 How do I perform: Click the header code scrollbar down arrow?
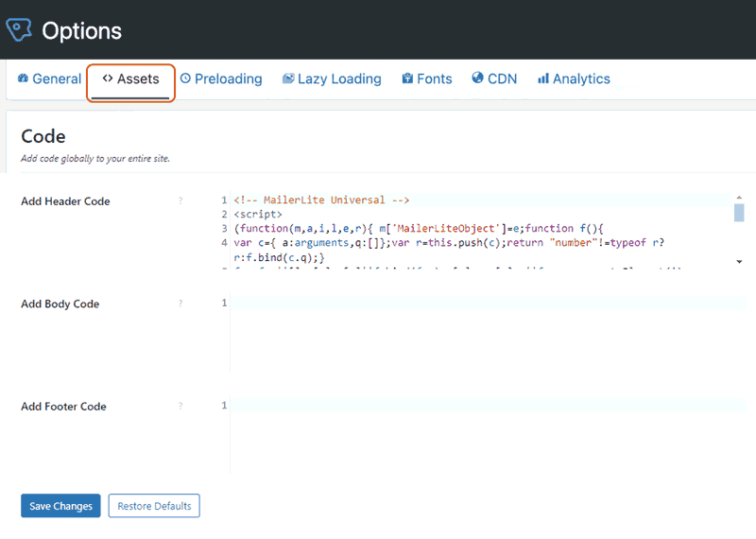click(738, 260)
